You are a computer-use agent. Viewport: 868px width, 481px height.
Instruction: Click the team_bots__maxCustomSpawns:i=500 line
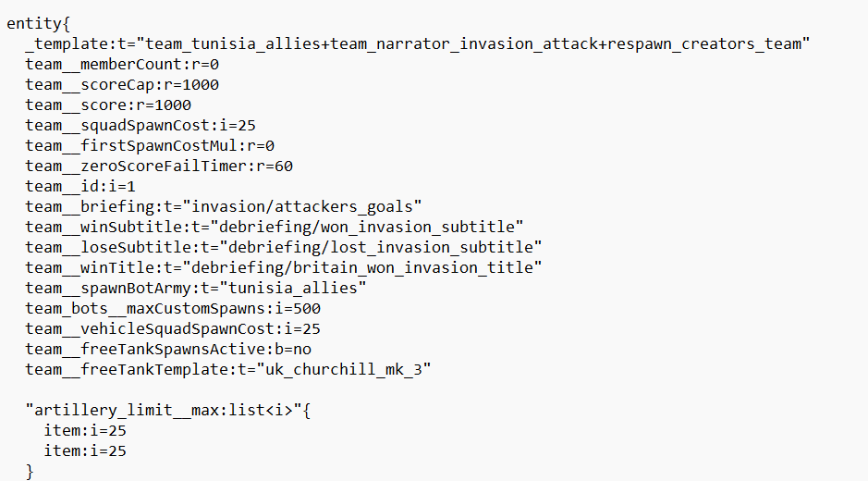(x=173, y=309)
